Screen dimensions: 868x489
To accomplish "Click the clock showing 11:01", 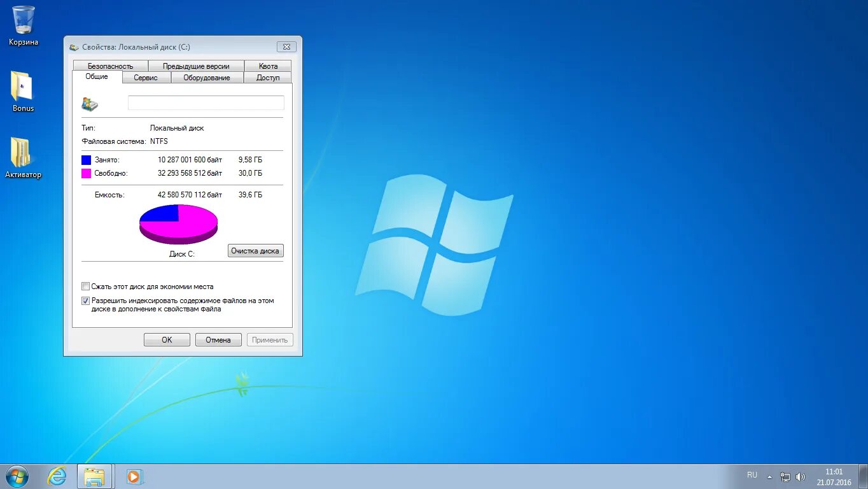I will click(834, 472).
